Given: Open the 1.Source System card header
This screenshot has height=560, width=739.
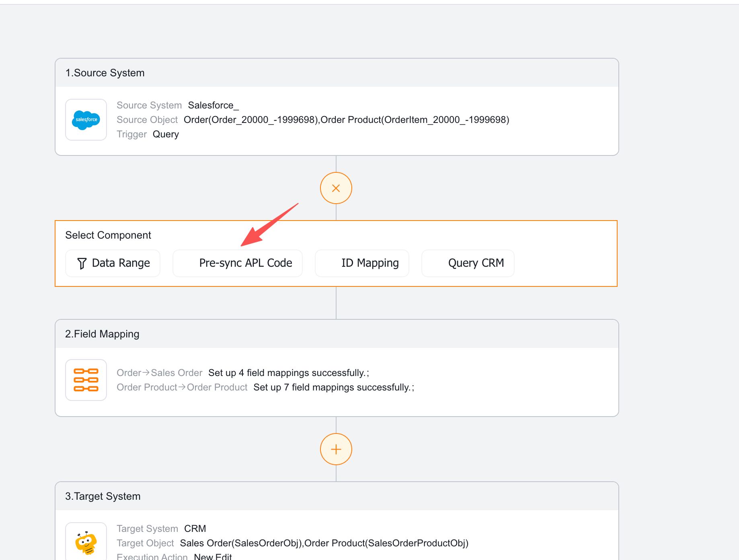Looking at the screenshot, I should pyautogui.click(x=105, y=73).
